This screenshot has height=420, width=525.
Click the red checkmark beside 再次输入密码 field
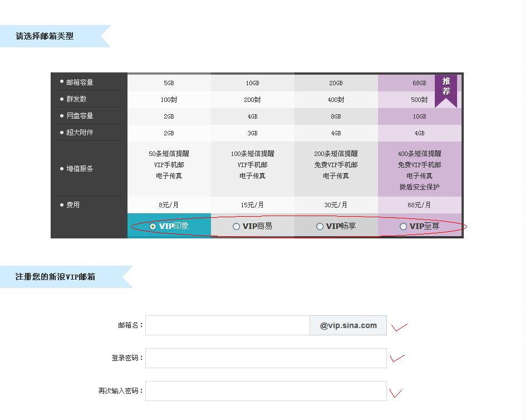395,393
